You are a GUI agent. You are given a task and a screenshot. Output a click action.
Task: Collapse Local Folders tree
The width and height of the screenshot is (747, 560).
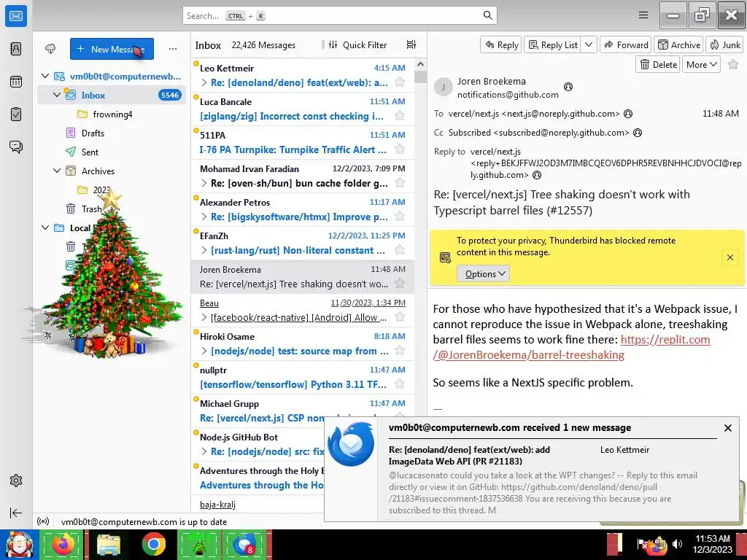click(45, 227)
